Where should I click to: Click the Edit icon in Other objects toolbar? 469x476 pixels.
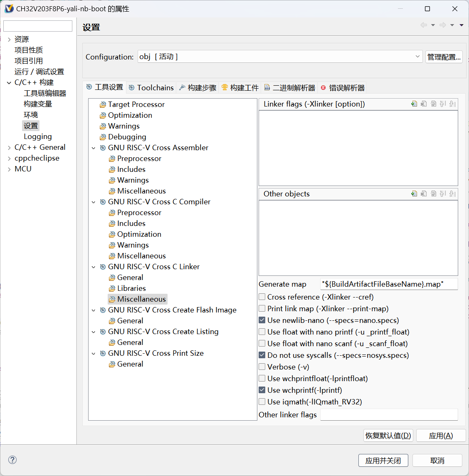pos(433,194)
